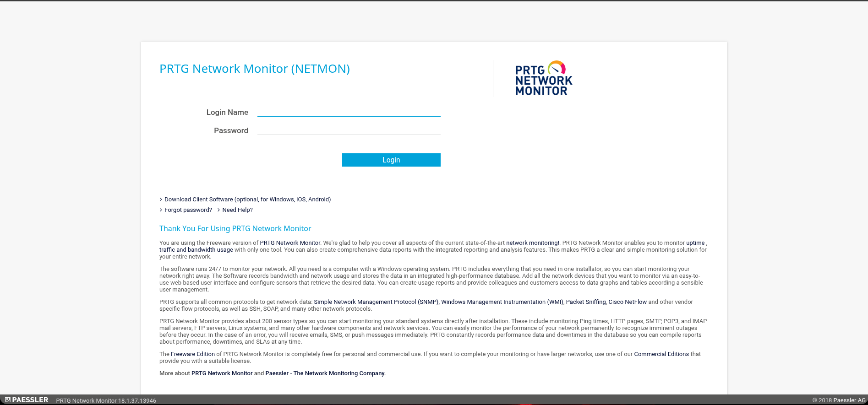The image size is (868, 405).
Task: Click the Paessler logo in footer
Action: 26,400
